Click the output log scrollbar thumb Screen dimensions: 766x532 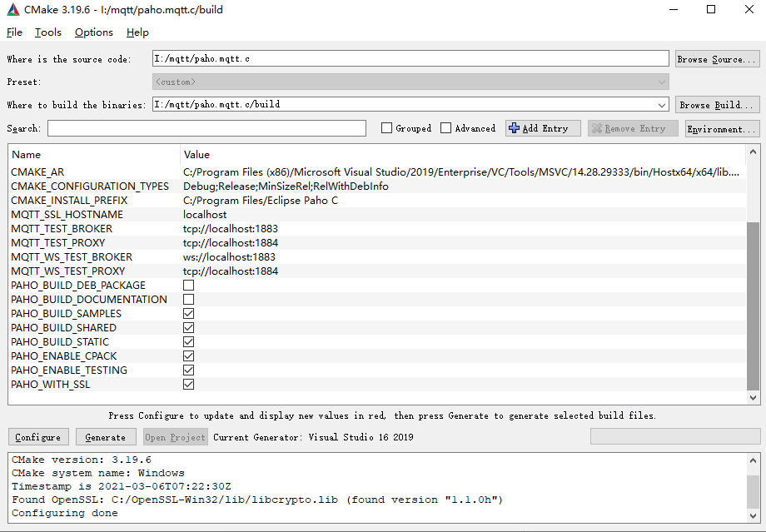click(x=753, y=492)
